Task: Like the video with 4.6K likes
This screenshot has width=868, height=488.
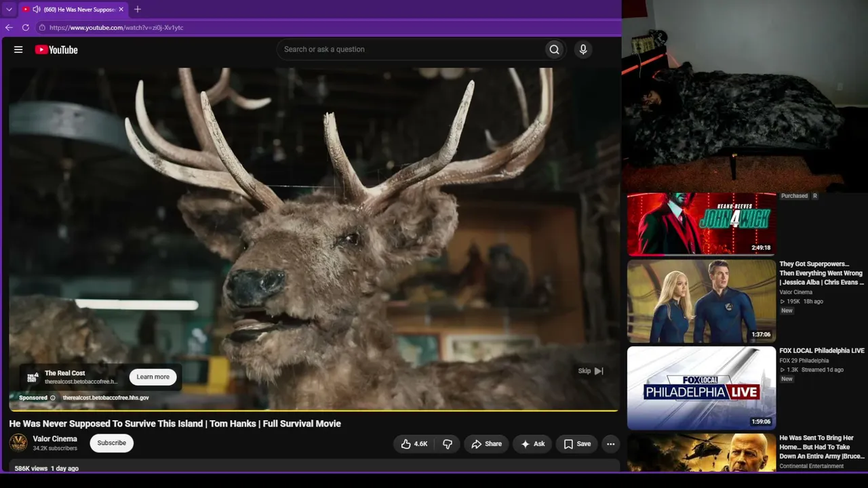Action: 414,444
